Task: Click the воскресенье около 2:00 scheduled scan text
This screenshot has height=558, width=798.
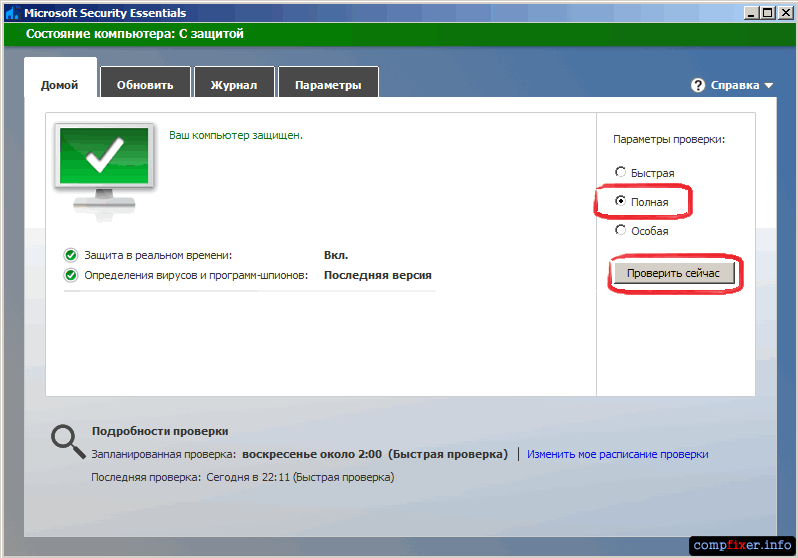Action: [311, 454]
